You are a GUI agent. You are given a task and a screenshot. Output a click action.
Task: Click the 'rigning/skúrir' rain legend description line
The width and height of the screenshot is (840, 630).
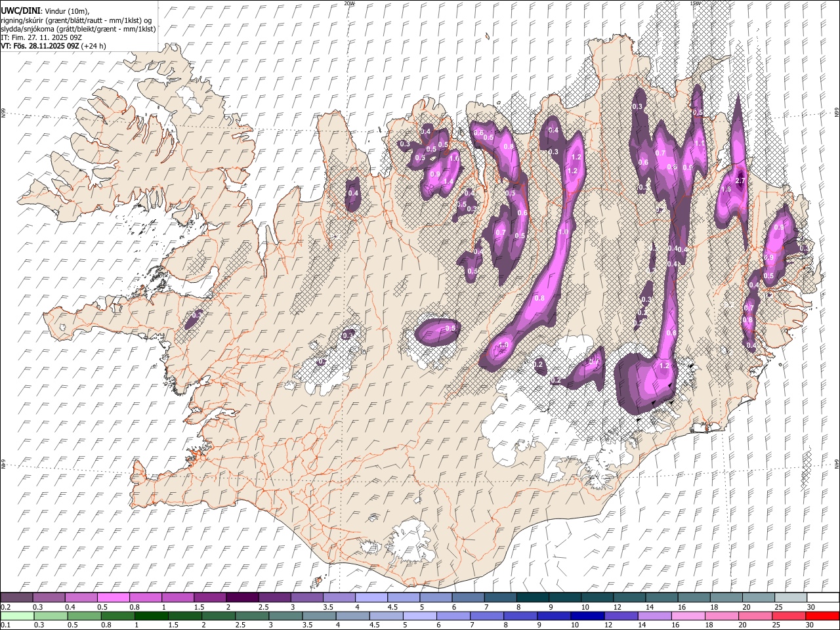[77, 20]
